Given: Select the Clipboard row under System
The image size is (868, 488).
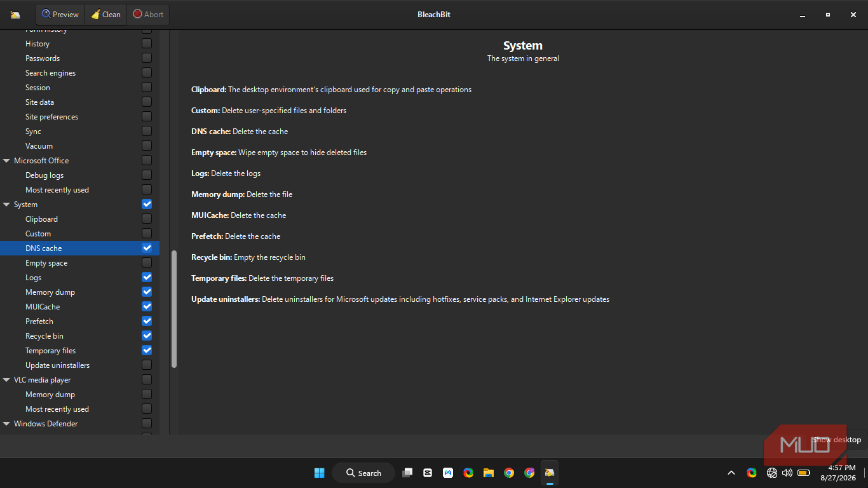Looking at the screenshot, I should [79, 219].
